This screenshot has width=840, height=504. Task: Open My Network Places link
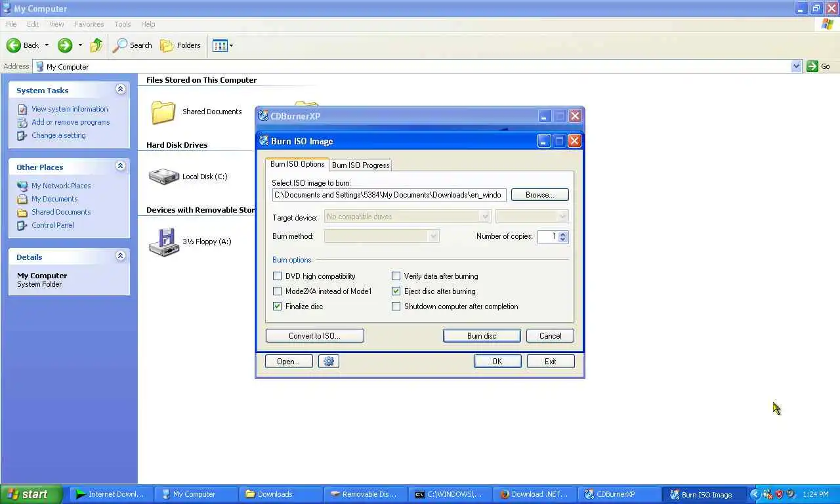(61, 186)
